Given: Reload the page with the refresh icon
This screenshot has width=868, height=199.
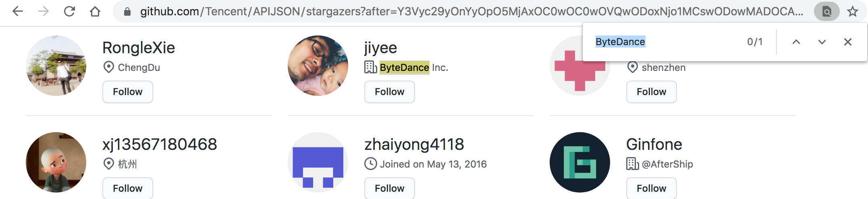Looking at the screenshot, I should click(x=69, y=11).
